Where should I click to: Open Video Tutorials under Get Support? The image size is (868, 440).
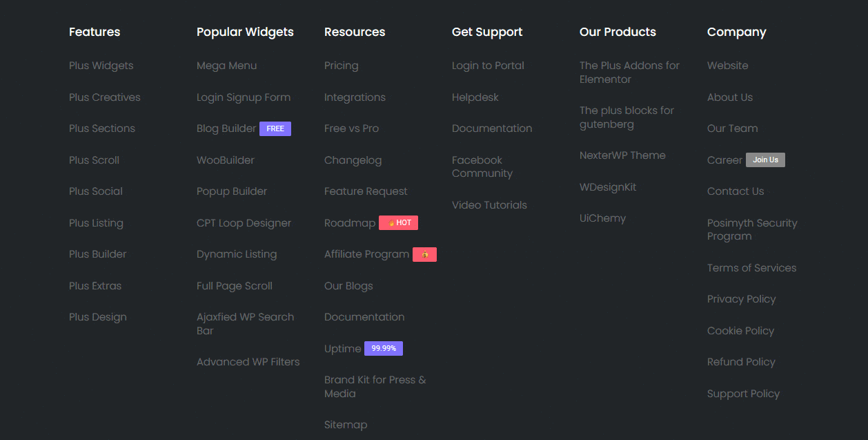point(489,204)
